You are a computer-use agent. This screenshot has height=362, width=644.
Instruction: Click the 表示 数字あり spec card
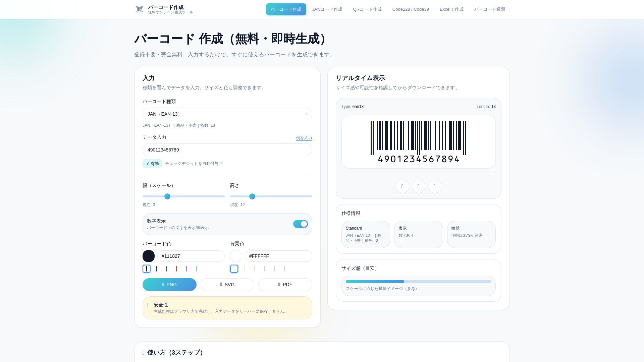click(418, 234)
